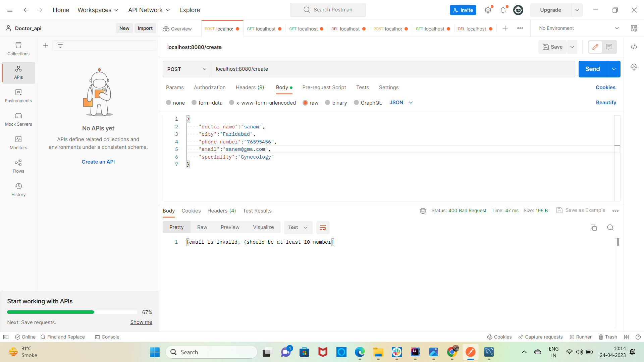This screenshot has height=362, width=644.
Task: Click the network globe icon near Status
Action: click(423, 211)
